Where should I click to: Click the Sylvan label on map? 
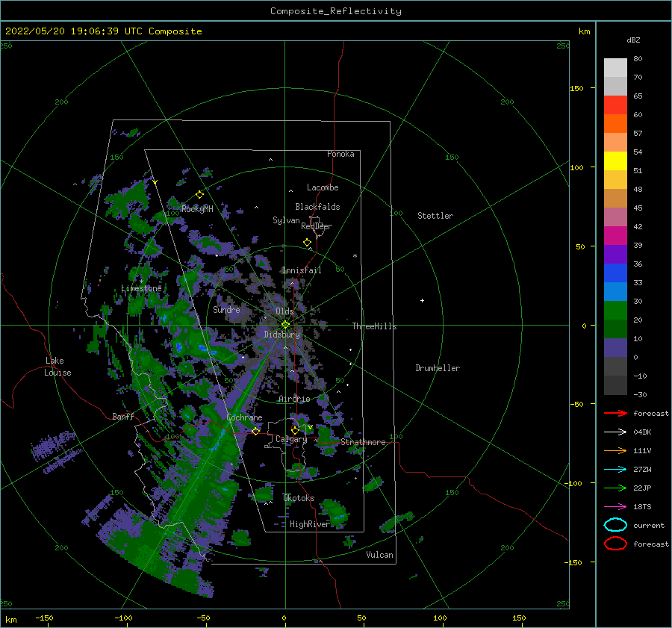[286, 220]
